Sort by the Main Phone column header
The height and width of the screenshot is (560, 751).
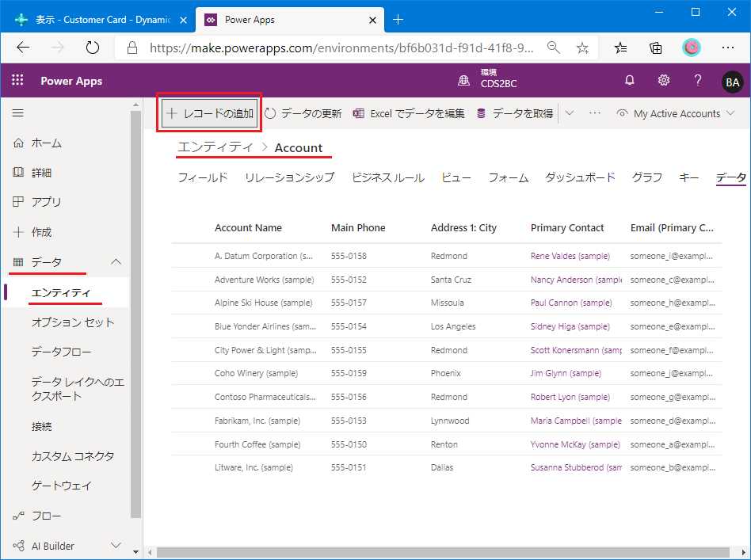358,228
